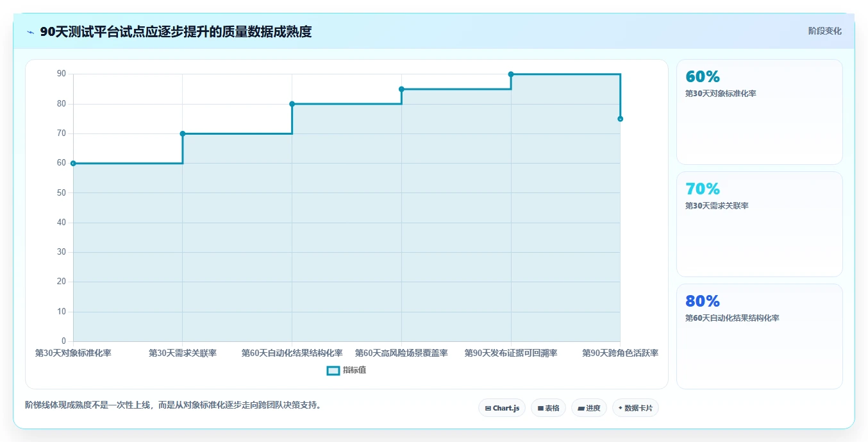Click the 60% card value
868x442 pixels.
pos(703,76)
